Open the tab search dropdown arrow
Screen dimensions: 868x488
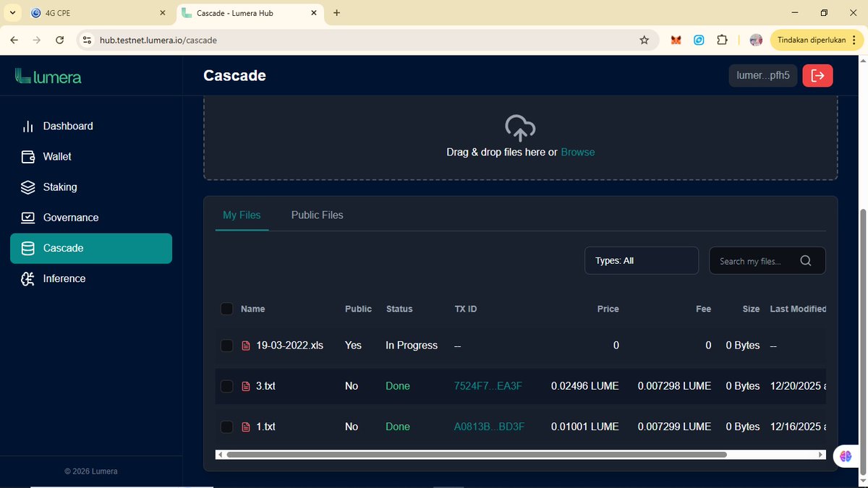12,13
